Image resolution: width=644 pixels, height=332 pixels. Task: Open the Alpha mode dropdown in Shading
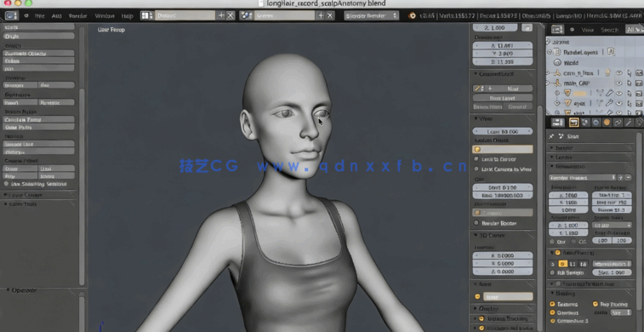[620, 312]
